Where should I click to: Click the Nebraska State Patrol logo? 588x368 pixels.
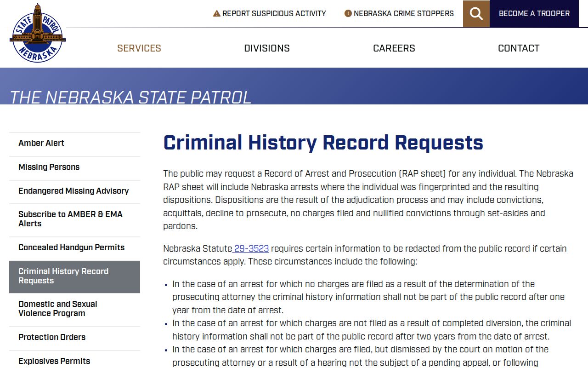click(38, 33)
